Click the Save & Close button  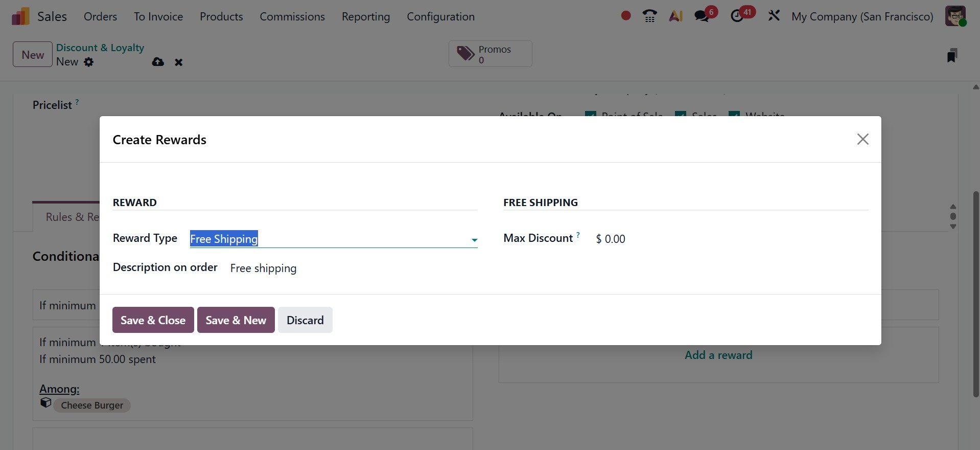pos(153,320)
